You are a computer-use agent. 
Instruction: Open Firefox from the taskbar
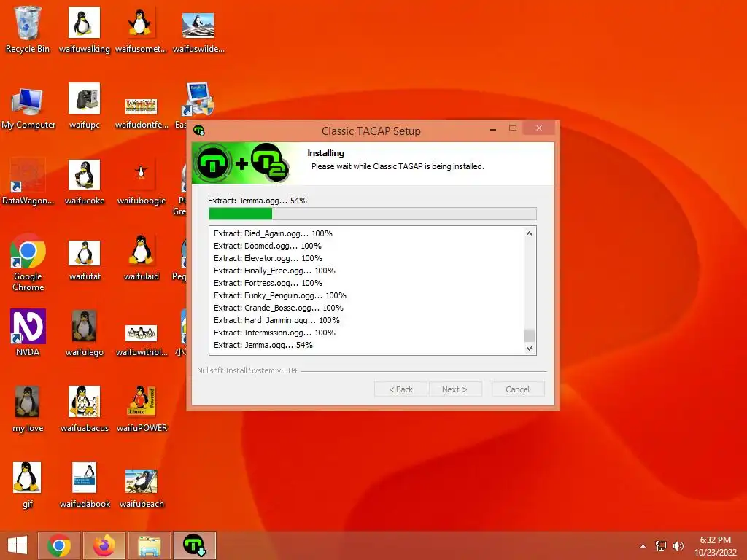click(x=104, y=545)
